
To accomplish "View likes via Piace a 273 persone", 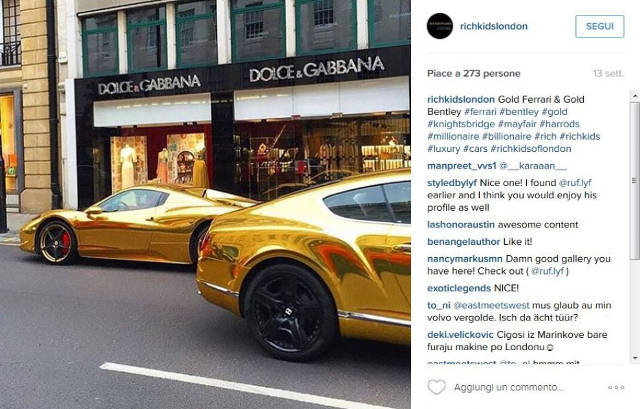I will click(x=474, y=73).
